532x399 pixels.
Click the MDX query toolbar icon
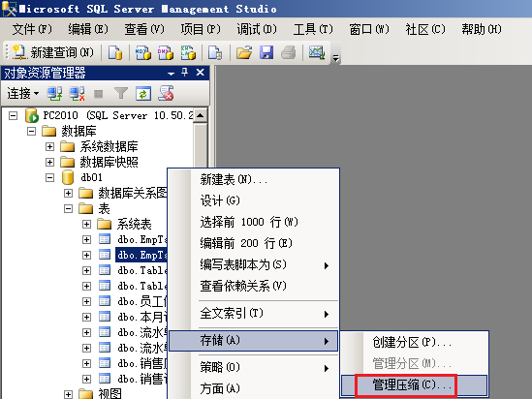pyautogui.click(x=142, y=52)
